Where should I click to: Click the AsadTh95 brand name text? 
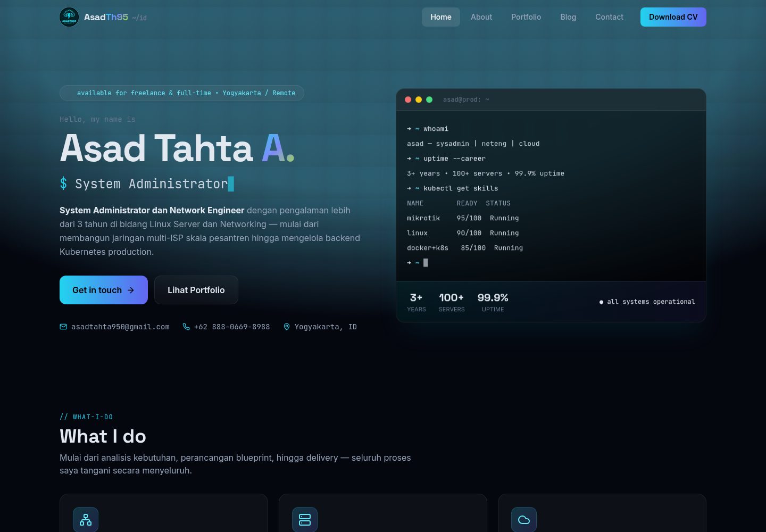[106, 17]
